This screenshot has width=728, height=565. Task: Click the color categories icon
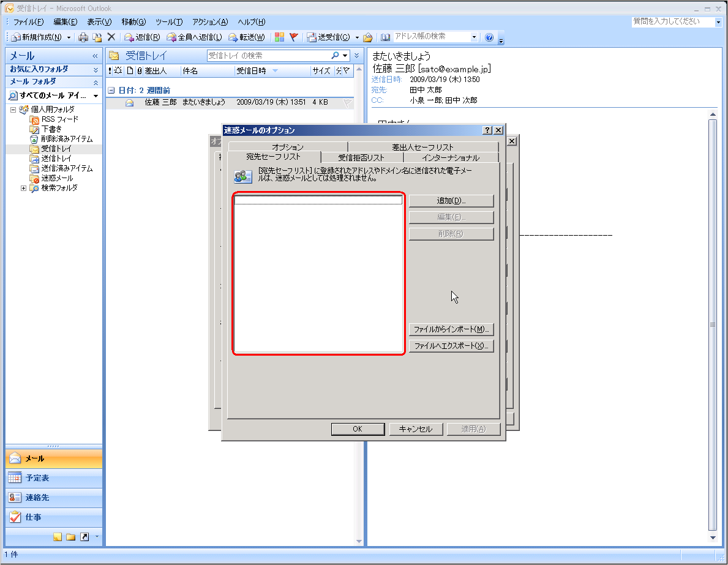[279, 37]
